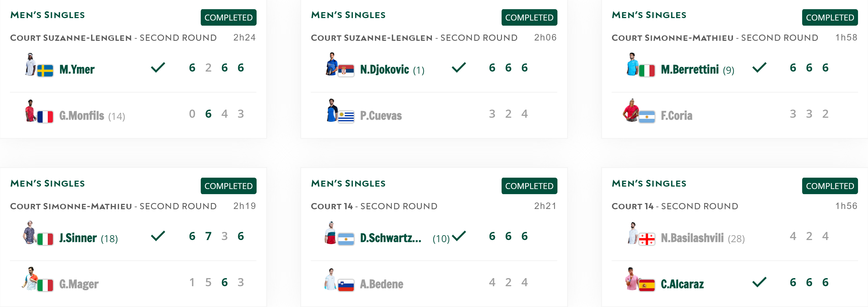Screen dimensions: 868x307
Task: Click the Slovenian flag next to A.Bedene
Action: [x=346, y=285]
